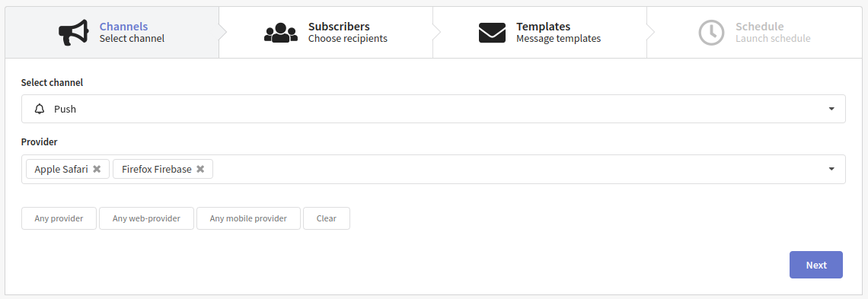This screenshot has height=299, width=868.
Task: Proceed with the Next button
Action: [816, 265]
